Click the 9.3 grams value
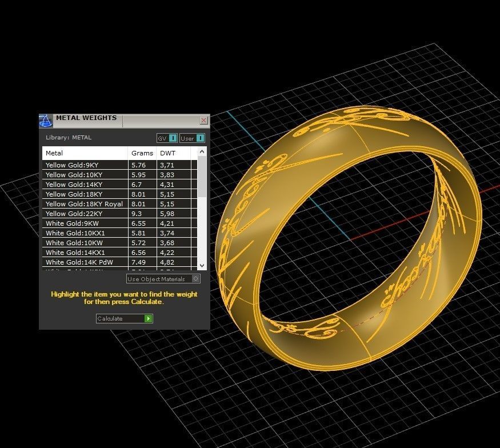 [137, 214]
